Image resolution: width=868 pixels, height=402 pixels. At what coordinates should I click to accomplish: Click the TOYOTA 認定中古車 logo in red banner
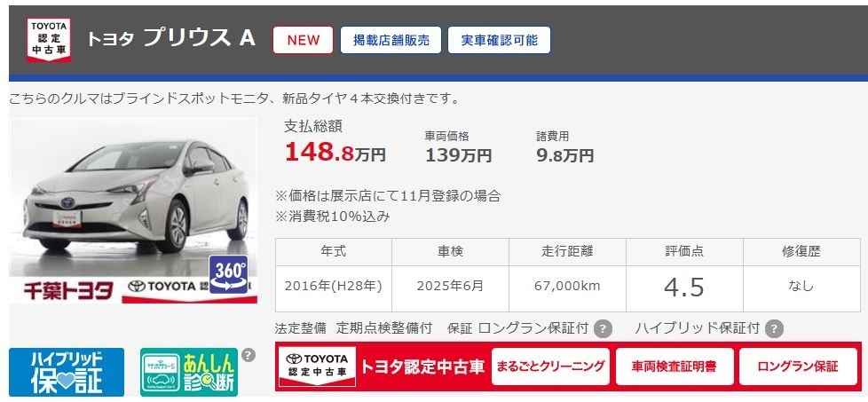(x=317, y=366)
